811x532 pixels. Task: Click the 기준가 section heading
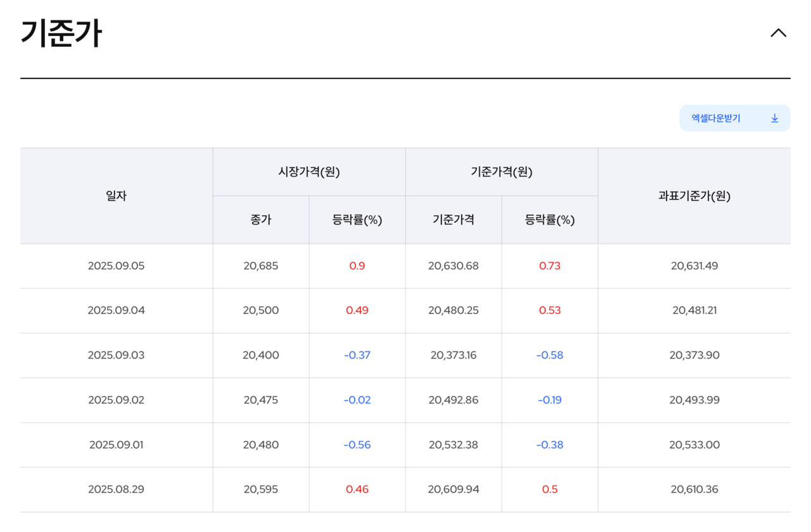(61, 34)
